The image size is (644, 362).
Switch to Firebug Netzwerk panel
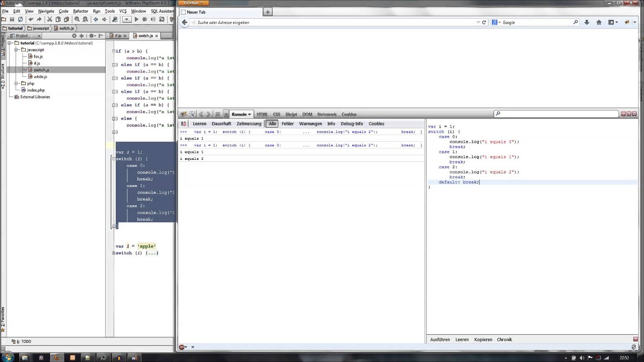pos(327,114)
